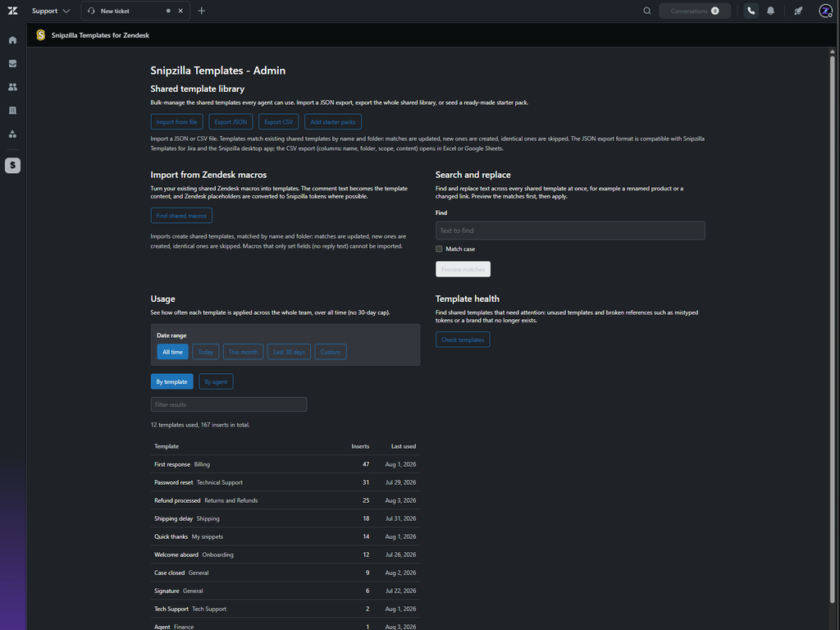Add a new tab with plus icon
Viewport: 840px width, 630px height.
[202, 11]
